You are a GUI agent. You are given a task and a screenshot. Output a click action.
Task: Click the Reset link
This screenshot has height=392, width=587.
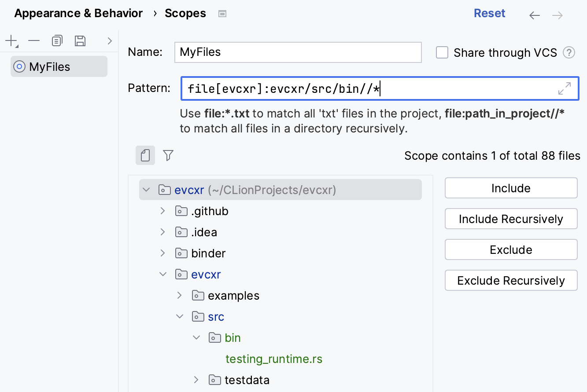489,13
